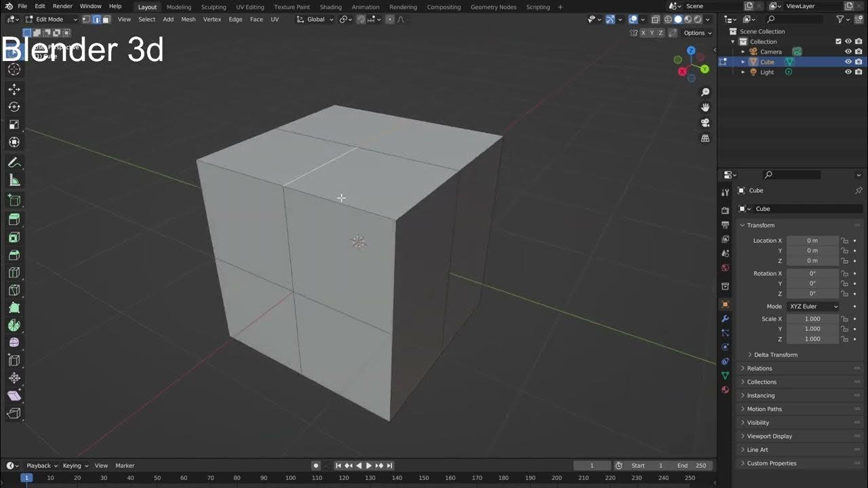Open the Vertex menu
Screen dimensions: 868x488
(212, 20)
